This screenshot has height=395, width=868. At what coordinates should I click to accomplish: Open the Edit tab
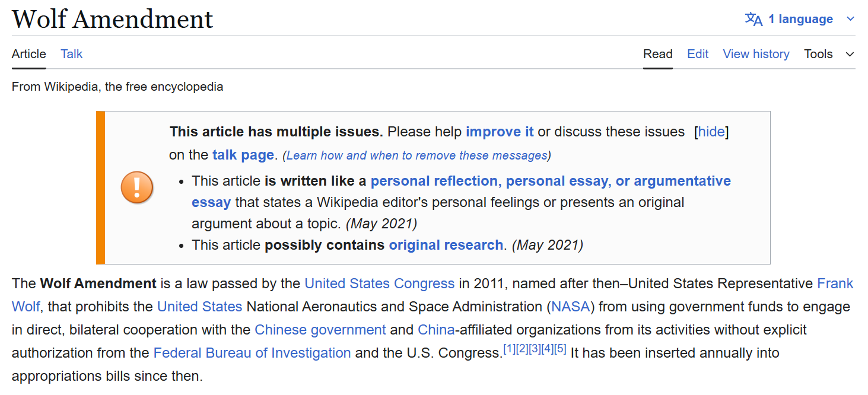(x=698, y=54)
